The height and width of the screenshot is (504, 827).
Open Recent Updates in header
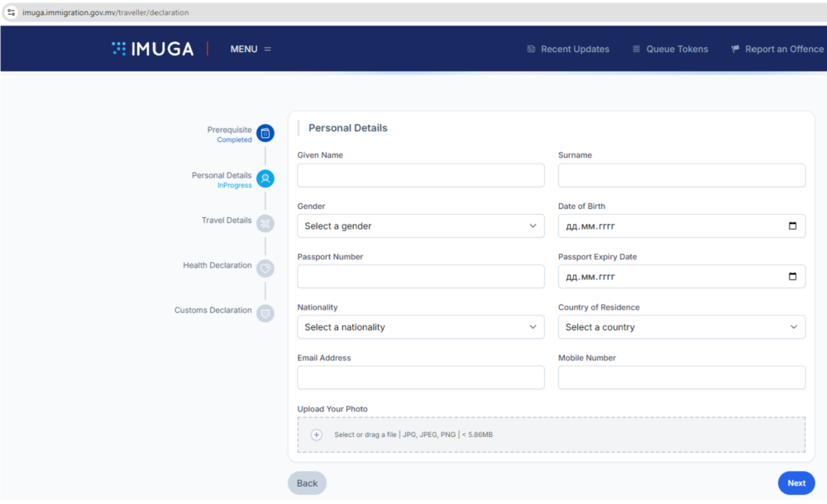pos(568,49)
